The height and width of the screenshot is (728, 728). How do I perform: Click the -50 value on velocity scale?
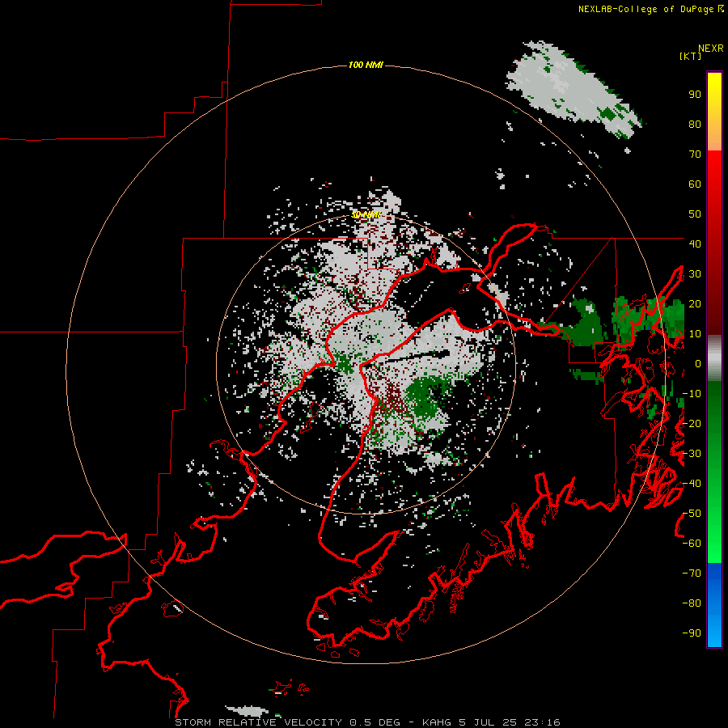click(692, 514)
